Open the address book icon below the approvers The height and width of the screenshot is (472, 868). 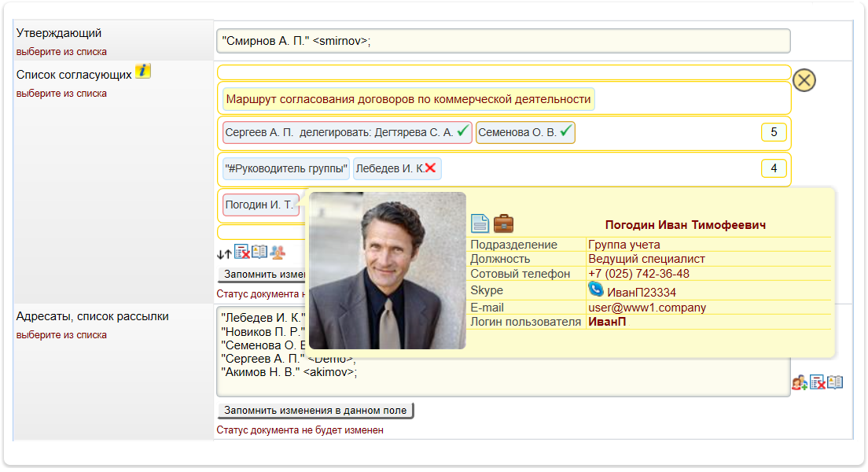[x=259, y=251]
